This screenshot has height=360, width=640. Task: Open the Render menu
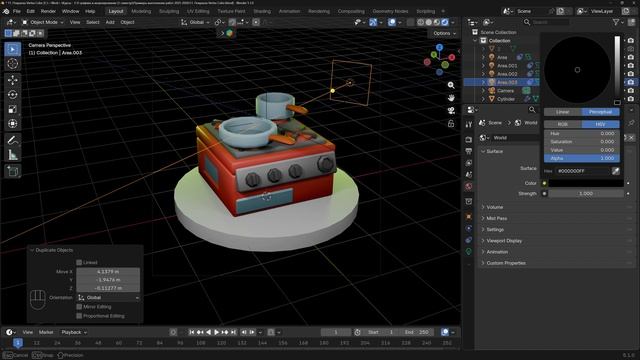48,11
